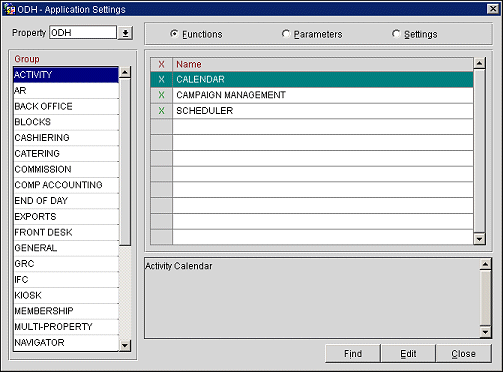Click the Edit button
Image resolution: width=503 pixels, height=372 pixels.
pos(408,353)
